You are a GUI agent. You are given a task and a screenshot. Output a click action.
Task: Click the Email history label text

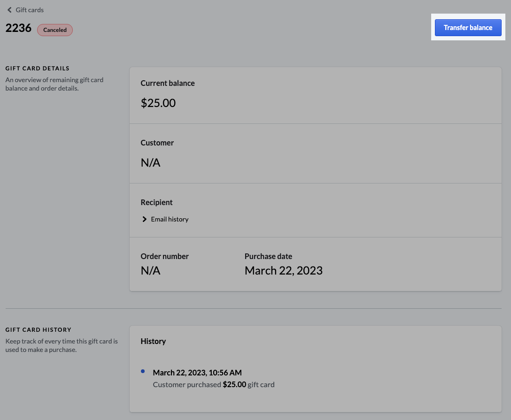[170, 219]
